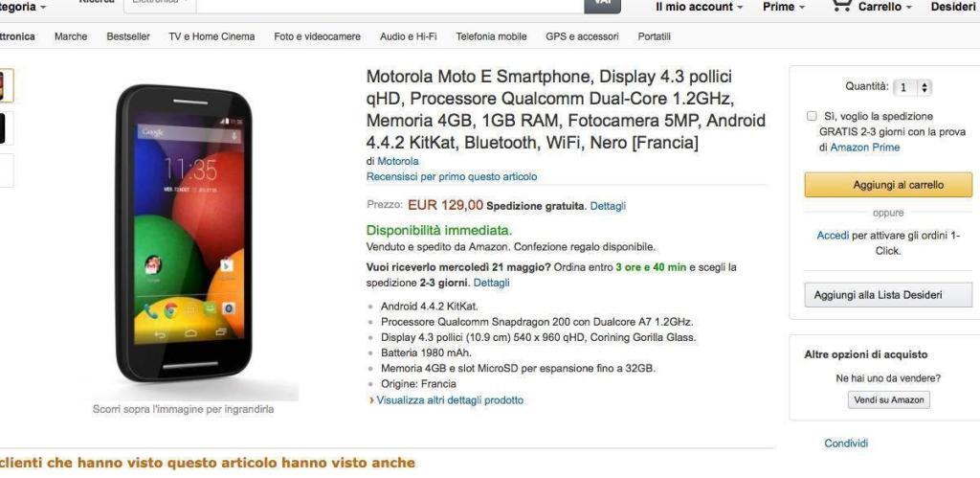
Task: Open the Carrello dropdown
Action: click(884, 7)
